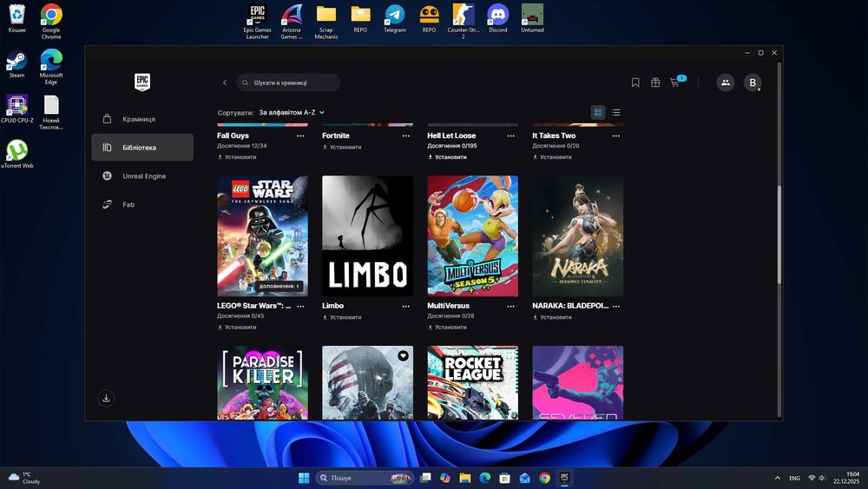Install Fall Guys via Установити
The height and width of the screenshot is (489, 868).
coord(237,157)
